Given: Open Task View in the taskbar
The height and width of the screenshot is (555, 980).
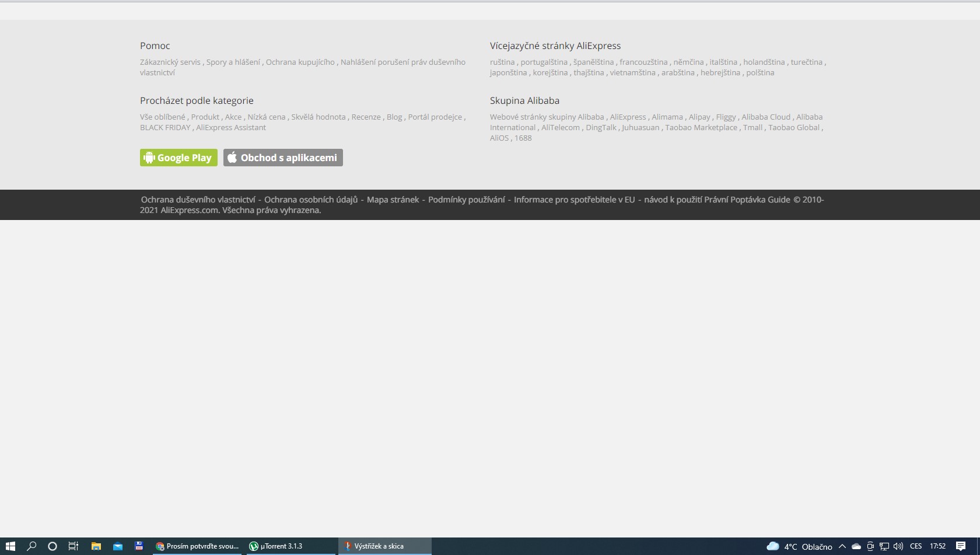Looking at the screenshot, I should (73, 546).
